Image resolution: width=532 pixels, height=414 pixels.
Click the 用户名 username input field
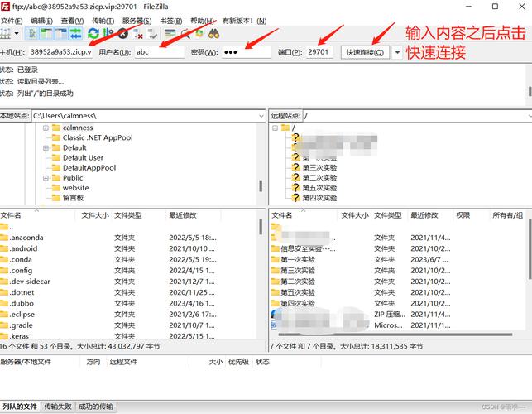click(x=160, y=52)
